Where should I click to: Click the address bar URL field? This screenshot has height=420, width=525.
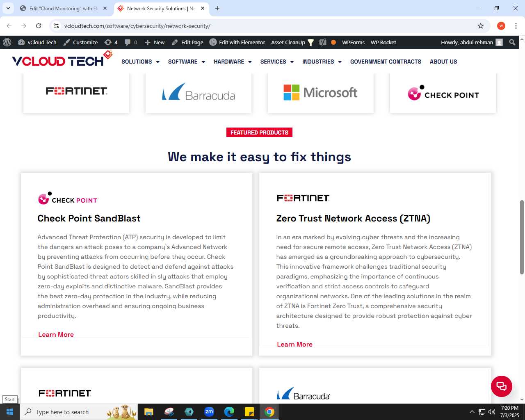click(x=267, y=26)
